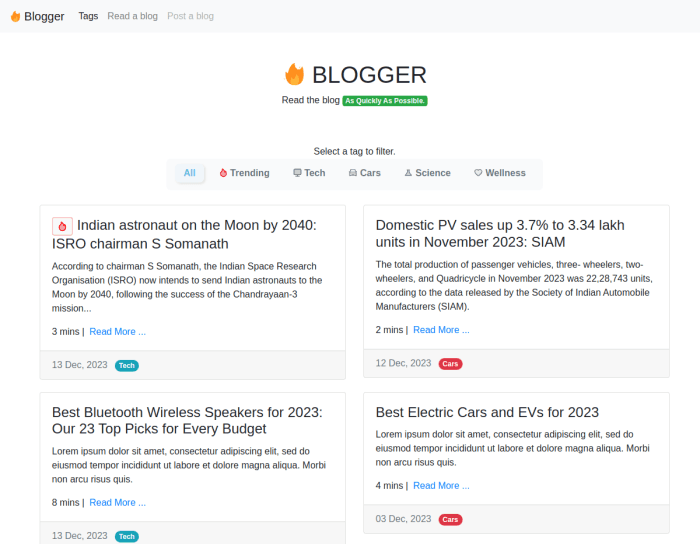The width and height of the screenshot is (700, 544).
Task: Click title Indian astronaut on the Moon by 2040
Action: 184,234
